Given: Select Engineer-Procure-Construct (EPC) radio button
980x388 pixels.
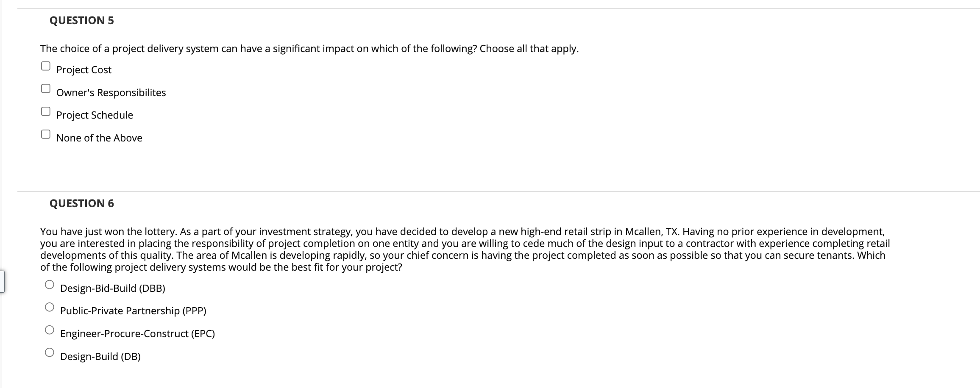Looking at the screenshot, I should tap(50, 329).
